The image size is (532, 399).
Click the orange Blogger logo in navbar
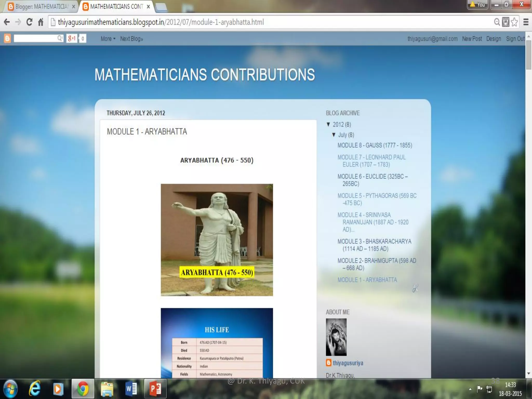click(7, 38)
